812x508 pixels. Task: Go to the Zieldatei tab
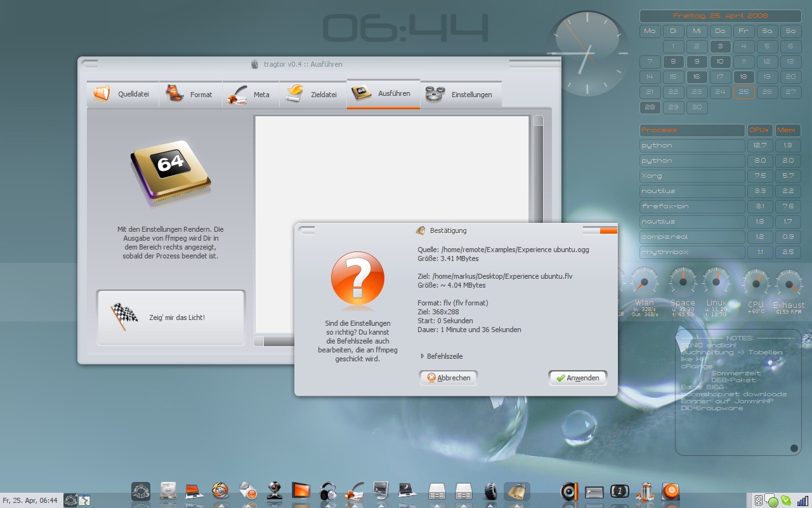[313, 94]
